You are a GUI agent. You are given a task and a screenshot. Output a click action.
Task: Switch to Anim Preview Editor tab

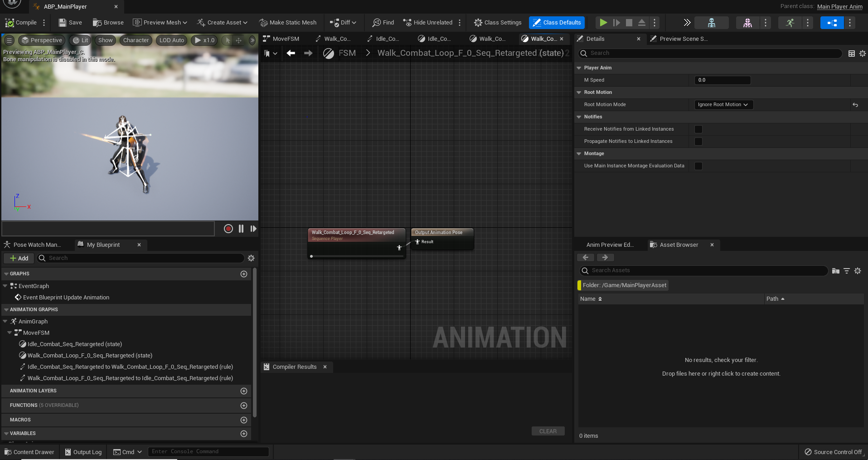pyautogui.click(x=610, y=245)
